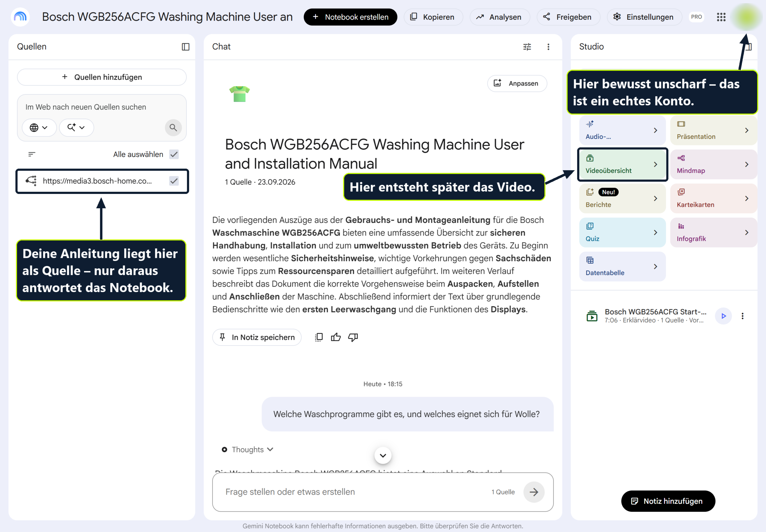
Task: Generate a Videoübersicht
Action: [x=622, y=164]
